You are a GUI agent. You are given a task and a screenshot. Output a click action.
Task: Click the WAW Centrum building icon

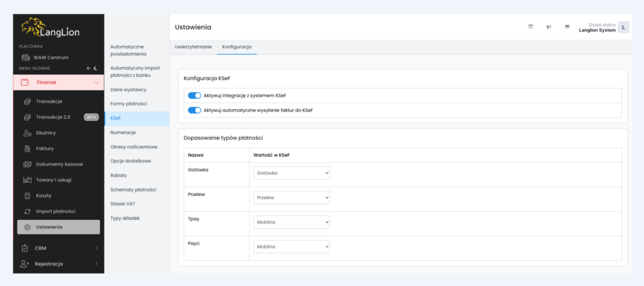[25, 57]
